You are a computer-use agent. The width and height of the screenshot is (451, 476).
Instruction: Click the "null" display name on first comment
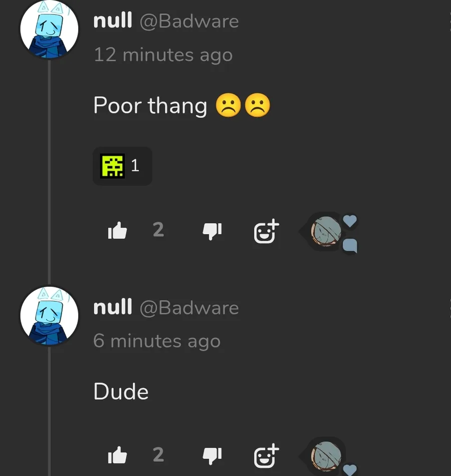[113, 21]
